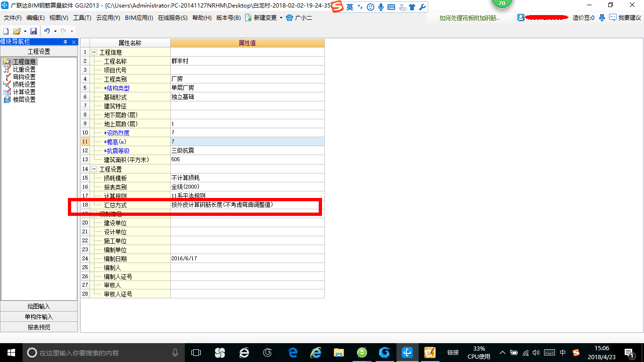Open File Explorer from the taskbar

(339, 353)
